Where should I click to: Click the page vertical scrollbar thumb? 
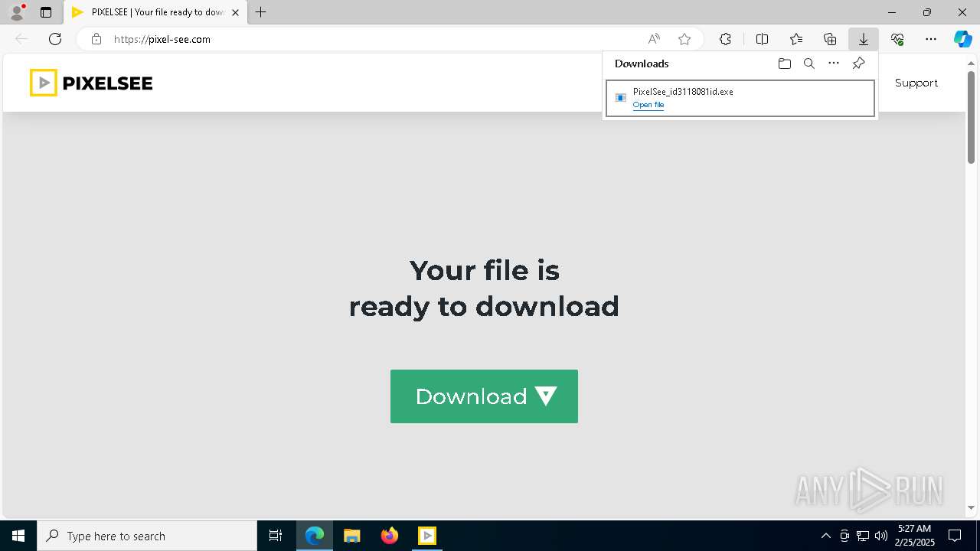click(971, 116)
